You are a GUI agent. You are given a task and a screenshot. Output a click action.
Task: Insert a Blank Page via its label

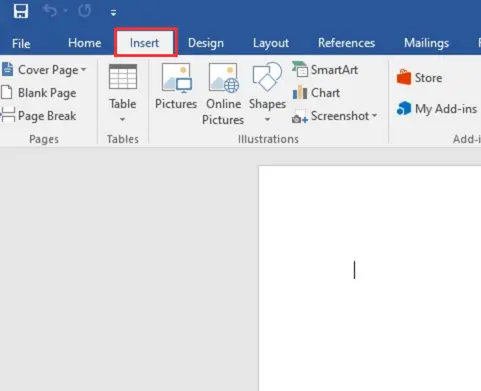(x=47, y=93)
